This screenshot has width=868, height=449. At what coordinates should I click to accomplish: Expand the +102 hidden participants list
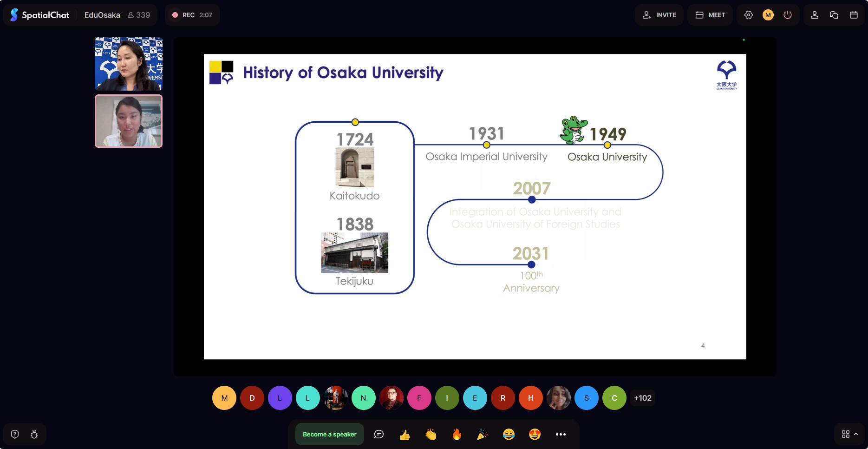(x=642, y=398)
